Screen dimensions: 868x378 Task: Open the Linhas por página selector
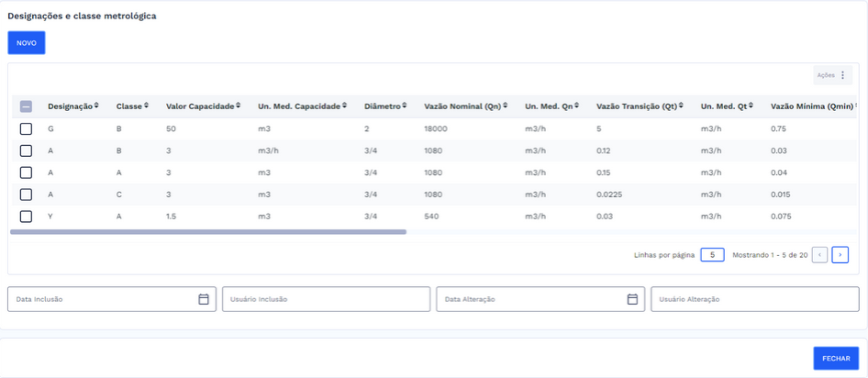(712, 255)
